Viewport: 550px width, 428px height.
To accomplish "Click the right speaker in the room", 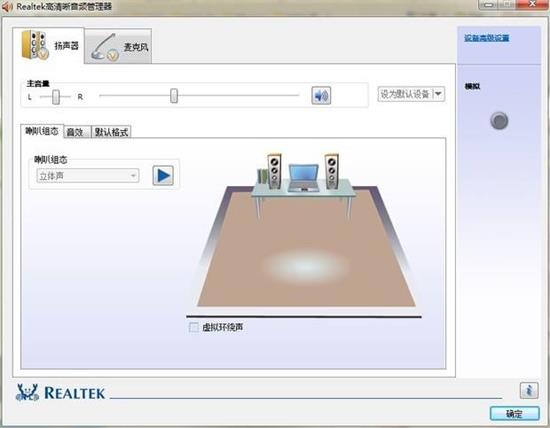I will click(331, 171).
